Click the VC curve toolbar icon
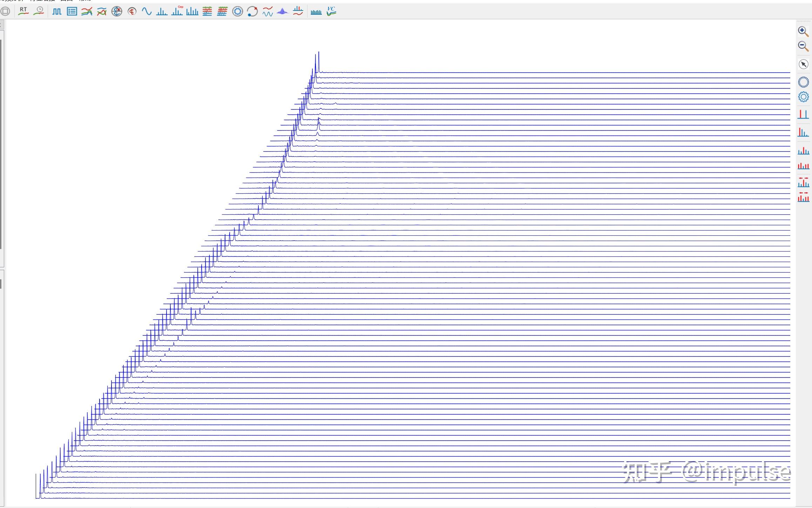The image size is (812, 508). pyautogui.click(x=331, y=11)
